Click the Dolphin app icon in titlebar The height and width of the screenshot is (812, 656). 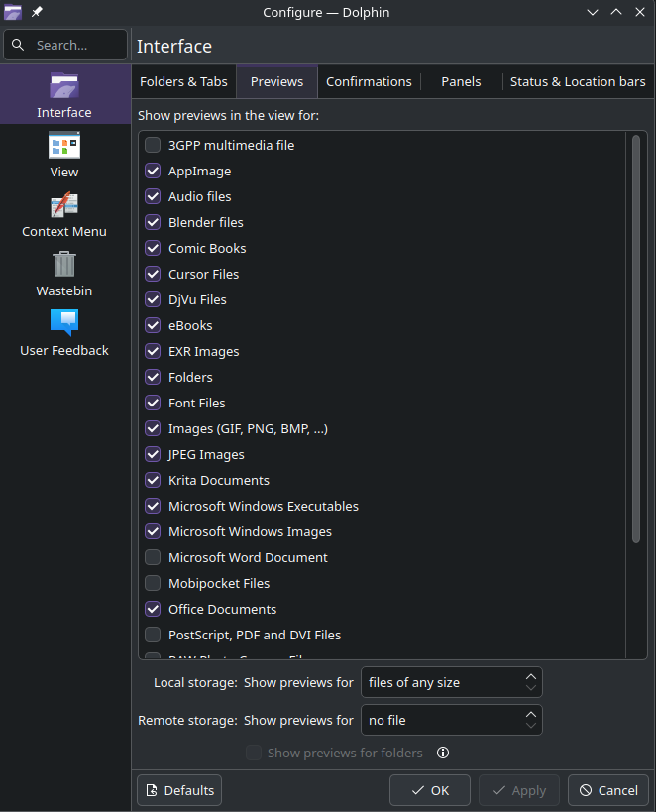point(13,12)
